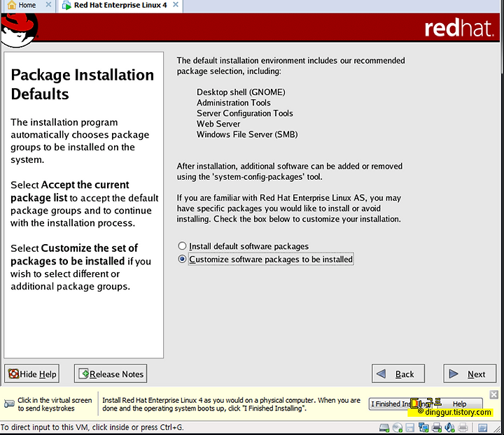The height and width of the screenshot is (435, 504).
Task: Click the Next arrow icon
Action: [454, 373]
